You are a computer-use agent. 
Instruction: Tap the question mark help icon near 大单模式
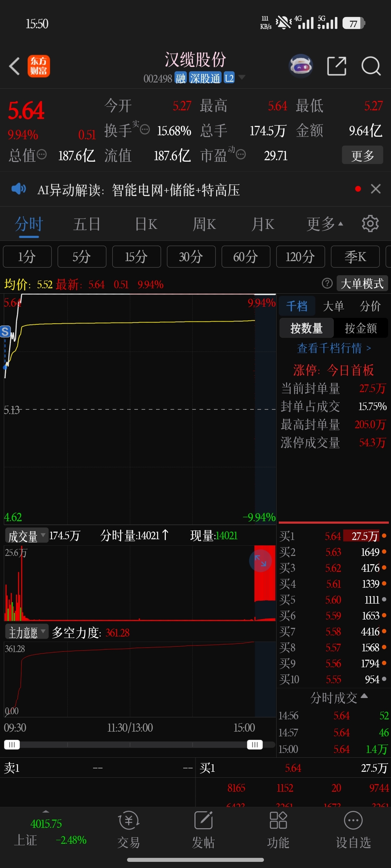tap(327, 283)
